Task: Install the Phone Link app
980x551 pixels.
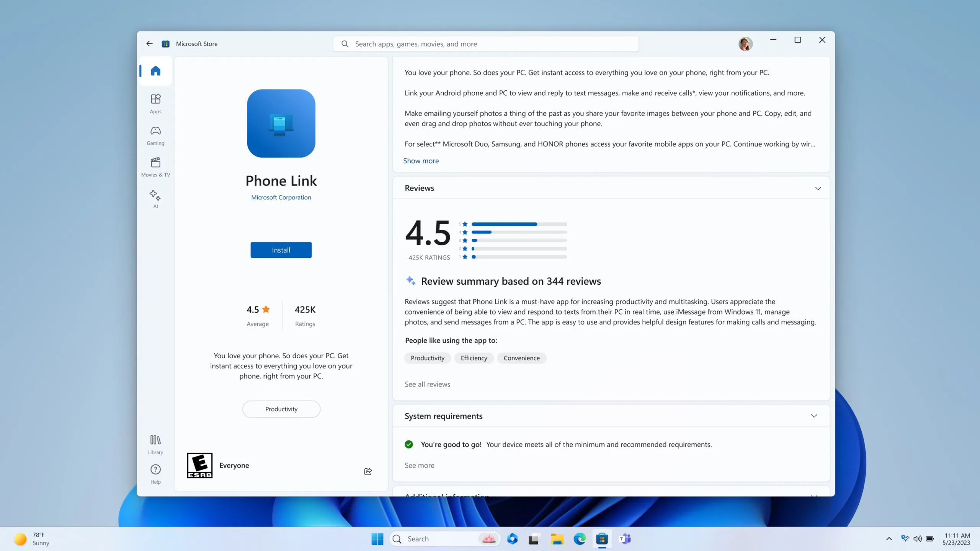Action: click(x=281, y=250)
